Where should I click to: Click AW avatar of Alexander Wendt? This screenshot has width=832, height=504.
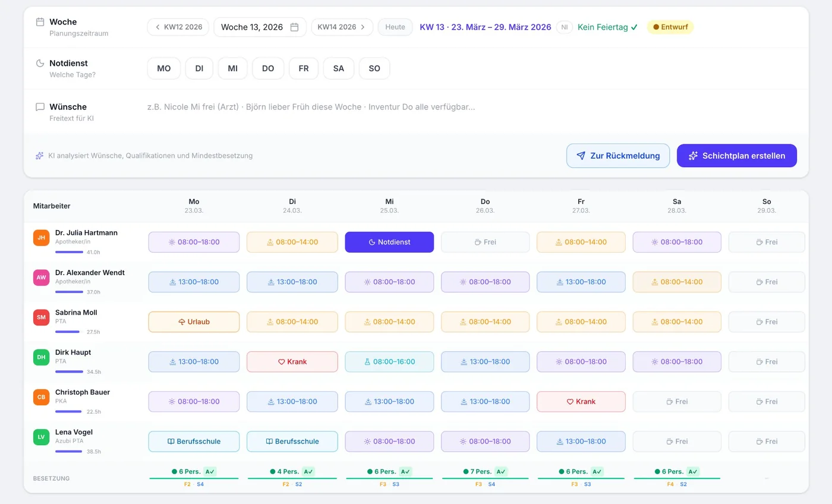coord(41,278)
